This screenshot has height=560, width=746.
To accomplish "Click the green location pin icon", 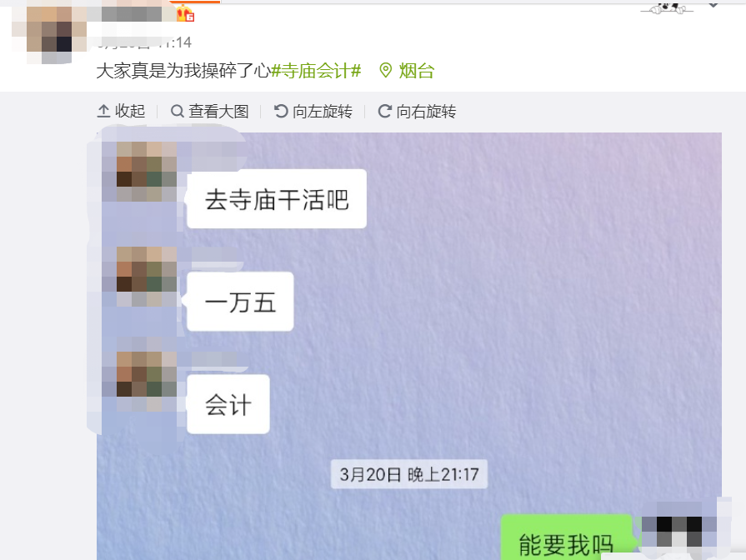I will tap(385, 71).
